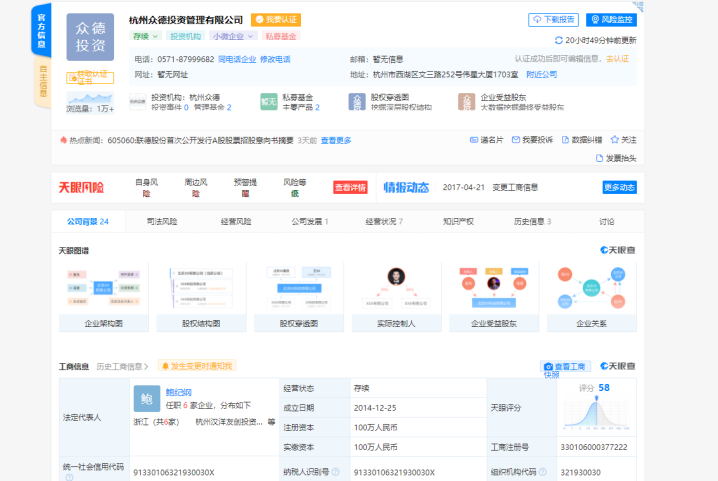
Task: Switch to the 经营风险 tab
Action: (236, 222)
